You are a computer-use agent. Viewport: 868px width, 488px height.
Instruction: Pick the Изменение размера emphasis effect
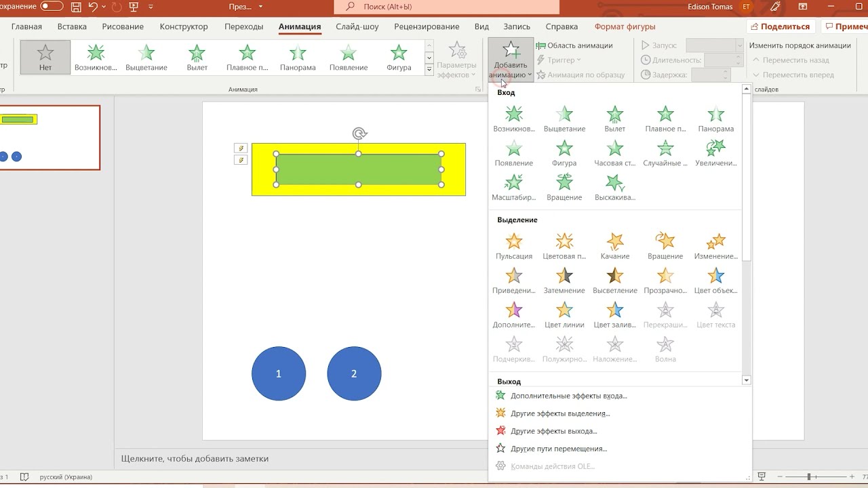click(x=716, y=246)
